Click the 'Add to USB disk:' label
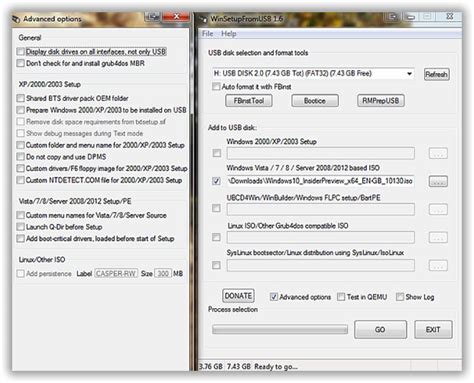The width and height of the screenshot is (474, 383). pyautogui.click(x=232, y=127)
